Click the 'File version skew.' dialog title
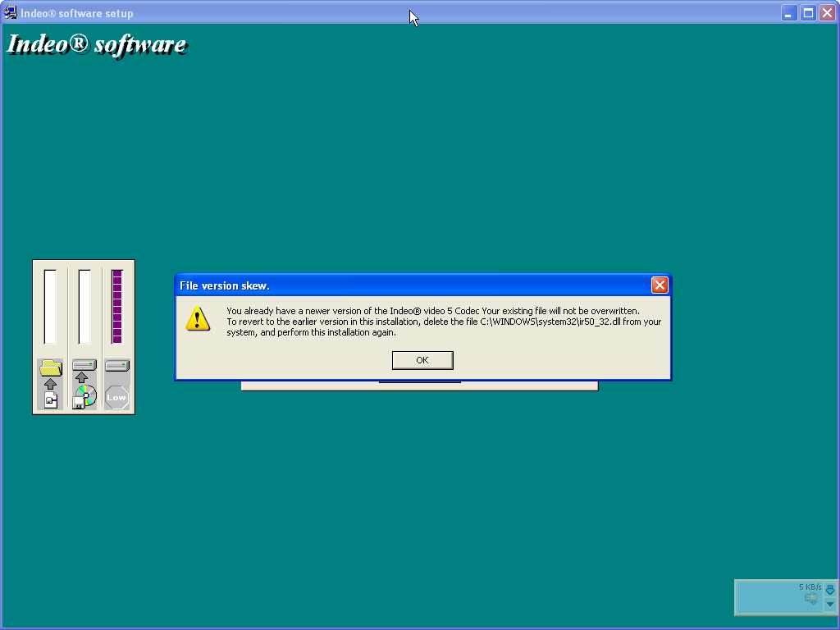 click(x=225, y=285)
